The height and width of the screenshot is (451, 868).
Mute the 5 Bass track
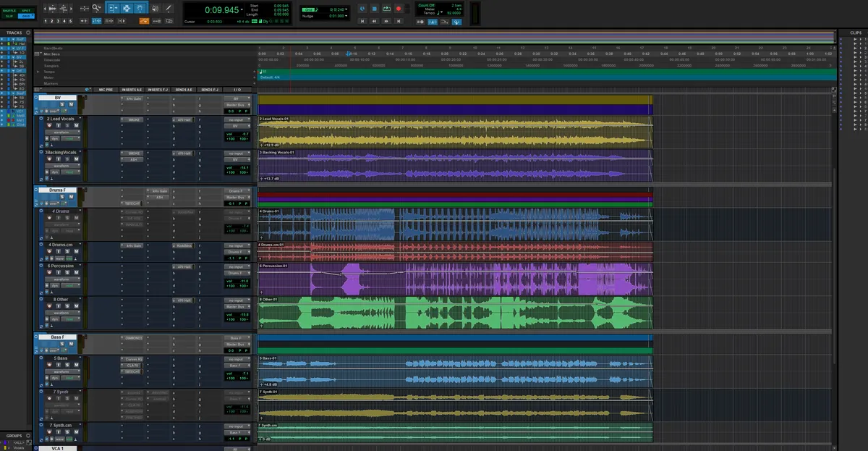coord(76,365)
